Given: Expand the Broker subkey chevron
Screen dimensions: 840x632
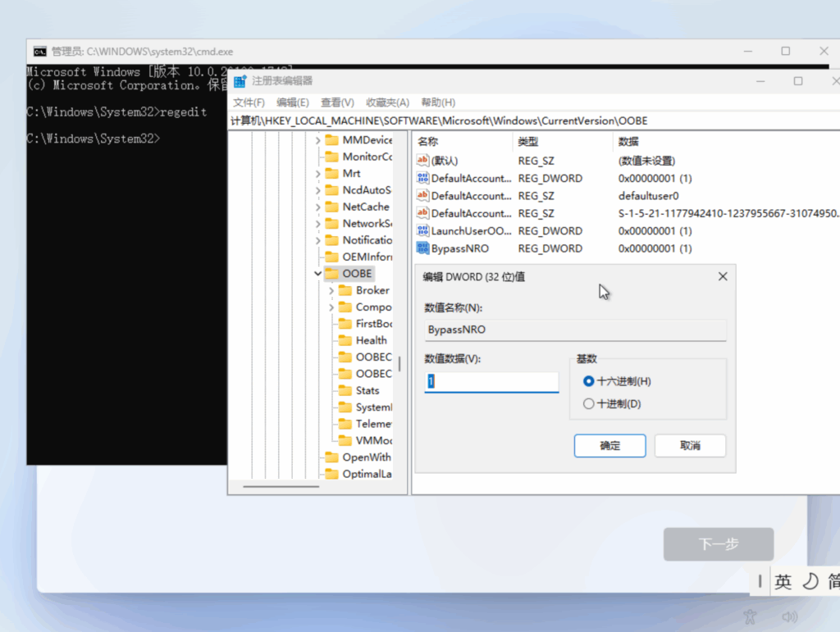Looking at the screenshot, I should (331, 291).
